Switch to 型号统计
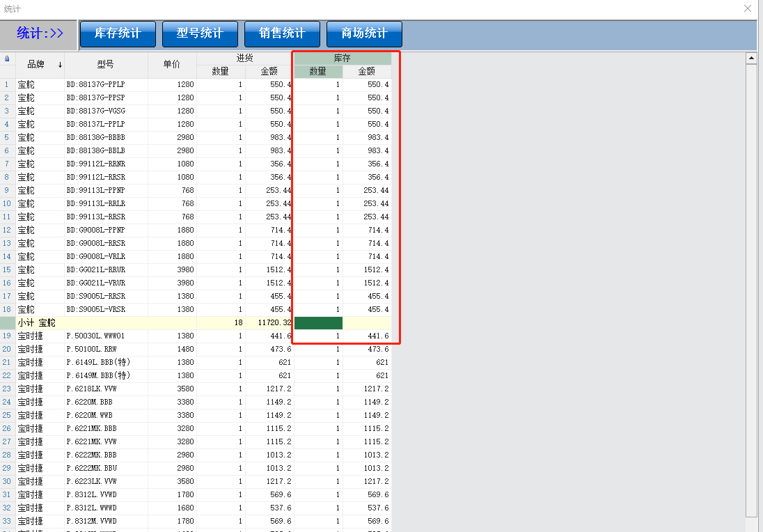Viewport: 763px width, 532px height. tap(200, 33)
